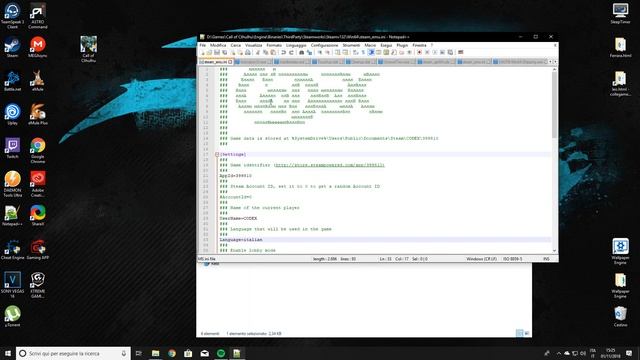Screen dimensions: 640x360
Task: Open the Google Chrome desktop icon
Action: tap(38, 151)
